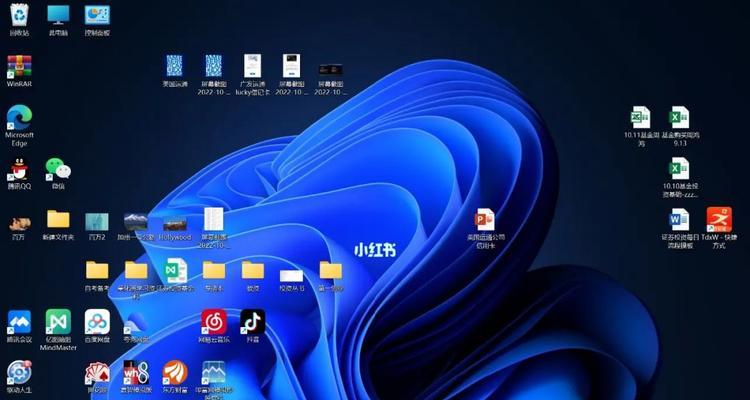750x400 pixels.
Task: Launch NetEase Cloud Music (网易云音乐)
Action: coord(214,322)
